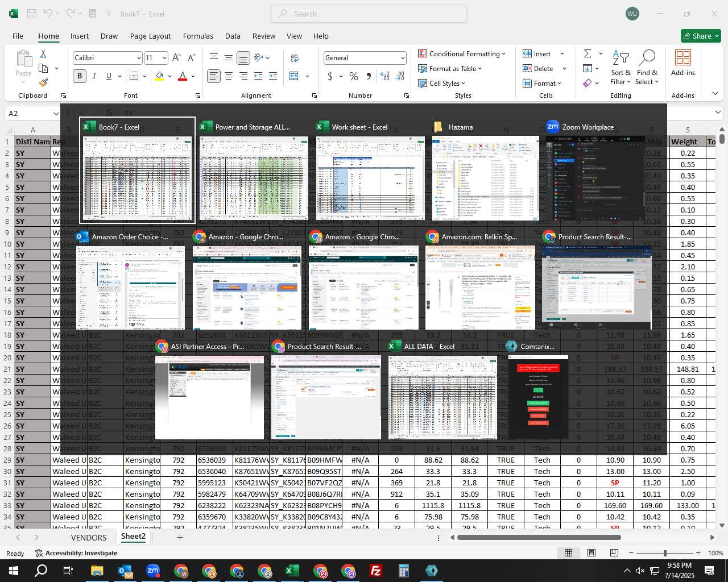Viewport: 728px width, 582px height.
Task: Open Zoom from the taskbar
Action: (x=153, y=571)
